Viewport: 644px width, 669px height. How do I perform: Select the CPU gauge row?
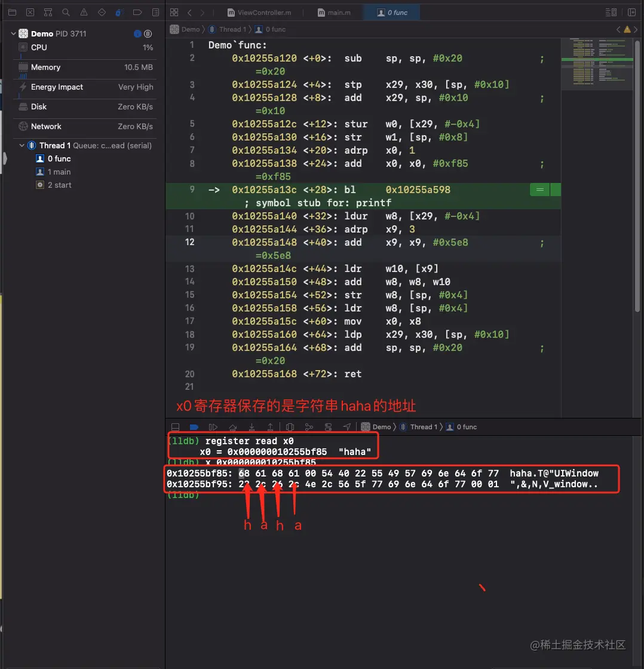point(85,47)
